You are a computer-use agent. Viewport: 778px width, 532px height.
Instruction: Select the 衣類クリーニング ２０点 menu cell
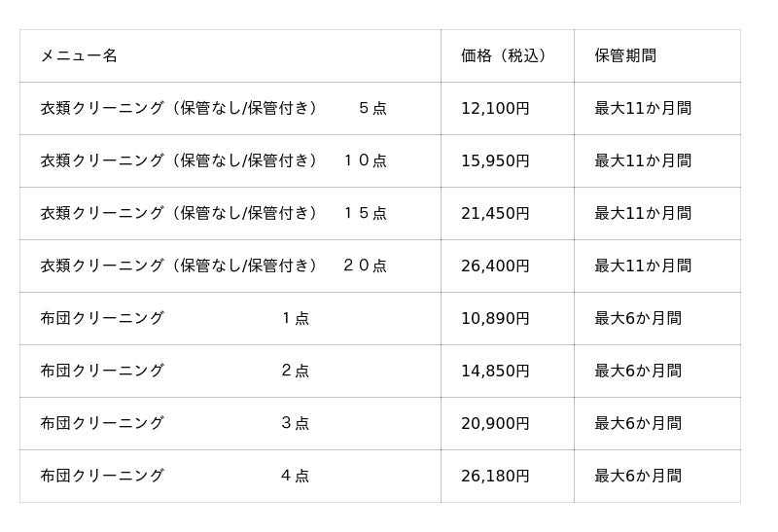pos(213,266)
